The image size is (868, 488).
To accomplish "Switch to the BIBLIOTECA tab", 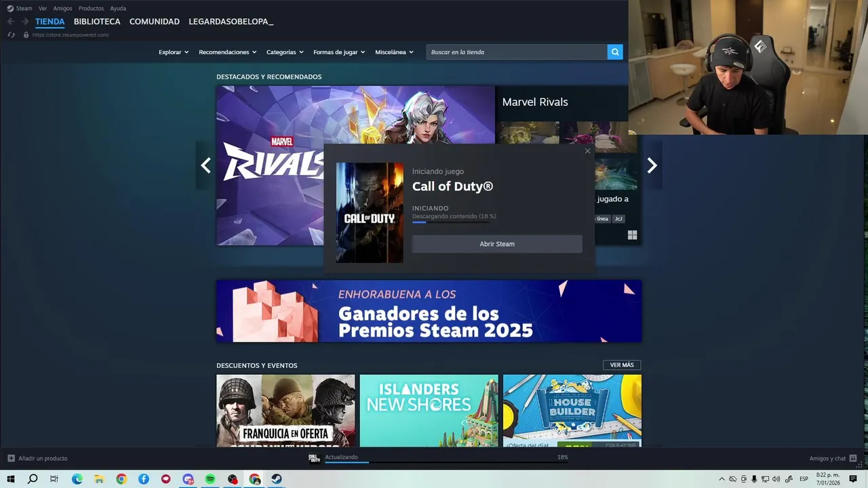I will coord(97,22).
